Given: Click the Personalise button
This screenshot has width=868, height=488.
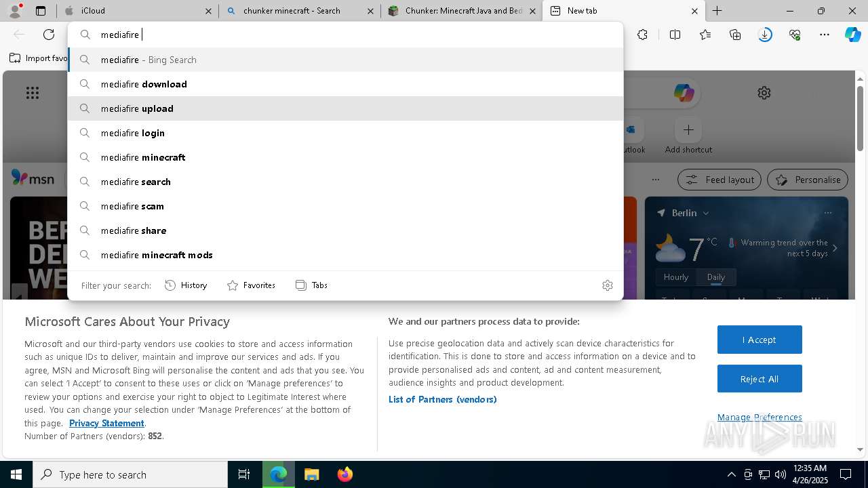Looking at the screenshot, I should [x=808, y=180].
